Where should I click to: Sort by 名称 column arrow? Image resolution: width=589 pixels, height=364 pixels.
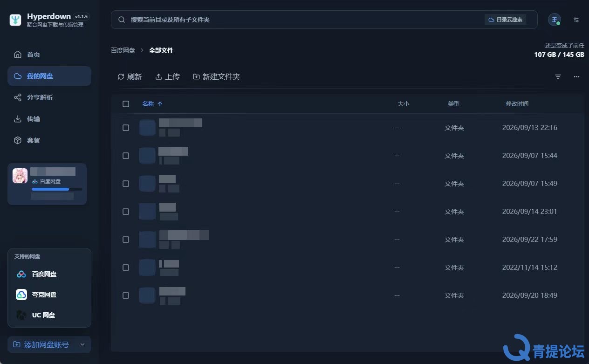(x=160, y=104)
